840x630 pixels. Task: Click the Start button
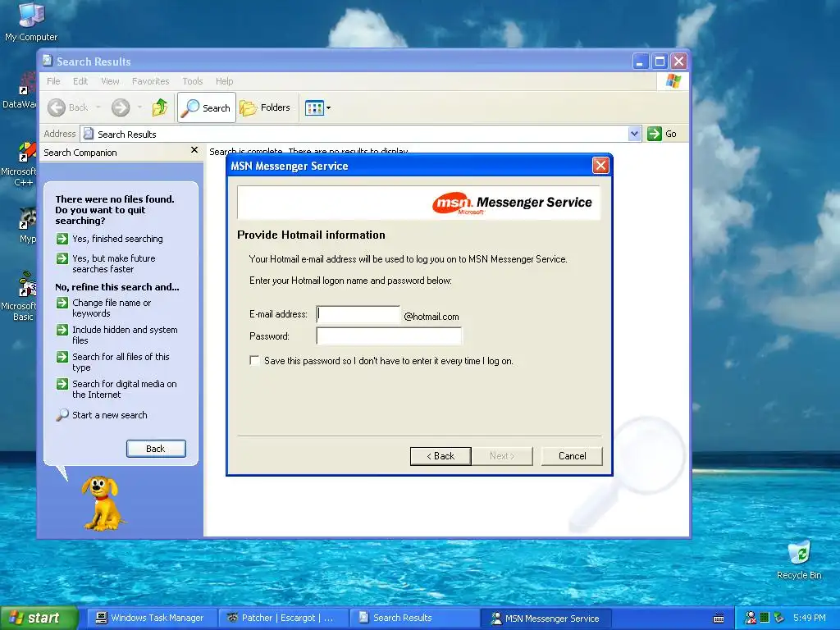click(39, 618)
